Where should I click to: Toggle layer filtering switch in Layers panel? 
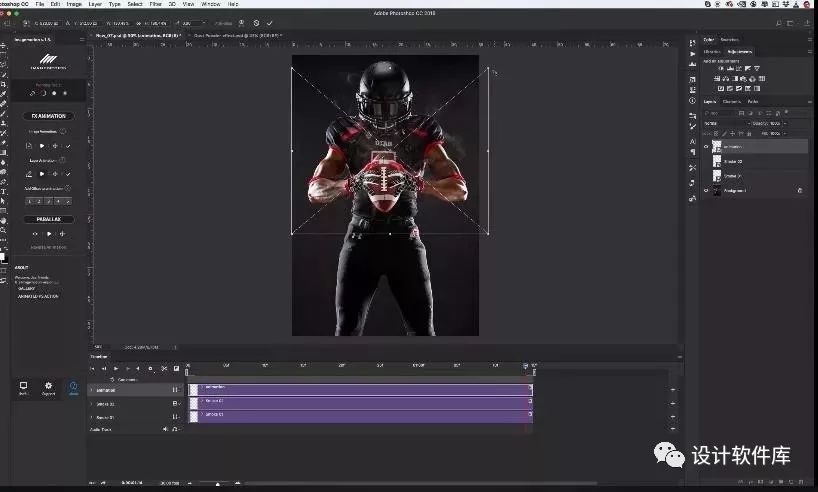(x=786, y=113)
